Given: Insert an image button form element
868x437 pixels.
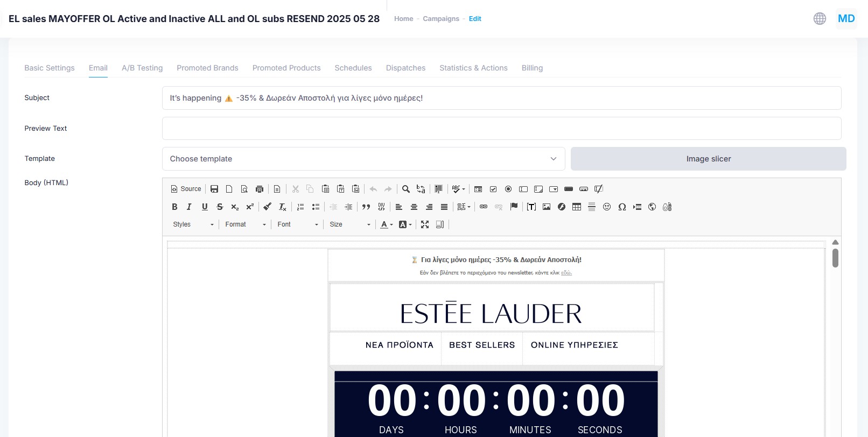Looking at the screenshot, I should pos(584,189).
